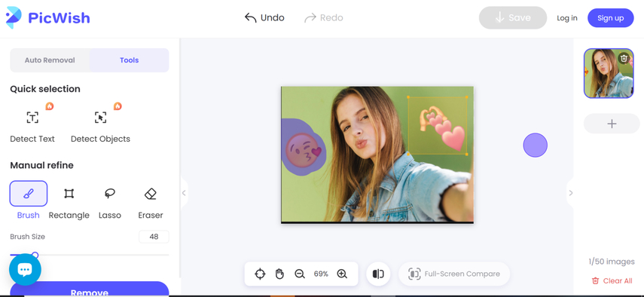Image resolution: width=644 pixels, height=297 pixels.
Task: Add a new image with plus button
Action: click(x=612, y=124)
